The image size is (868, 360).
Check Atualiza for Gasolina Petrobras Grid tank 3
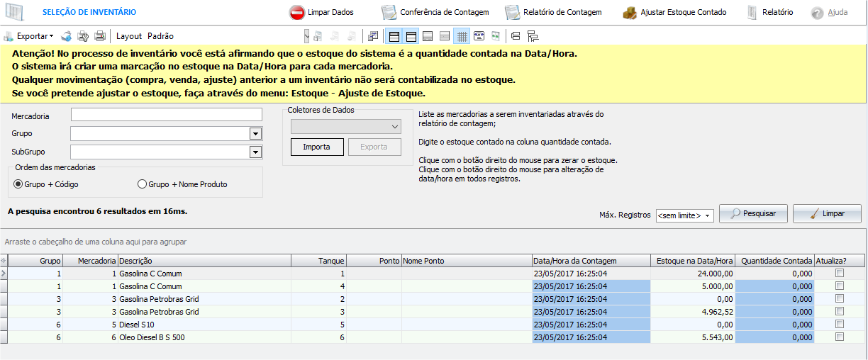[840, 312]
